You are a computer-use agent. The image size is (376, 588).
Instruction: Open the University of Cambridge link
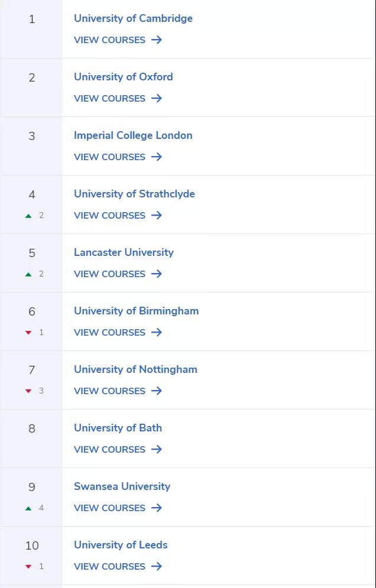click(x=133, y=18)
